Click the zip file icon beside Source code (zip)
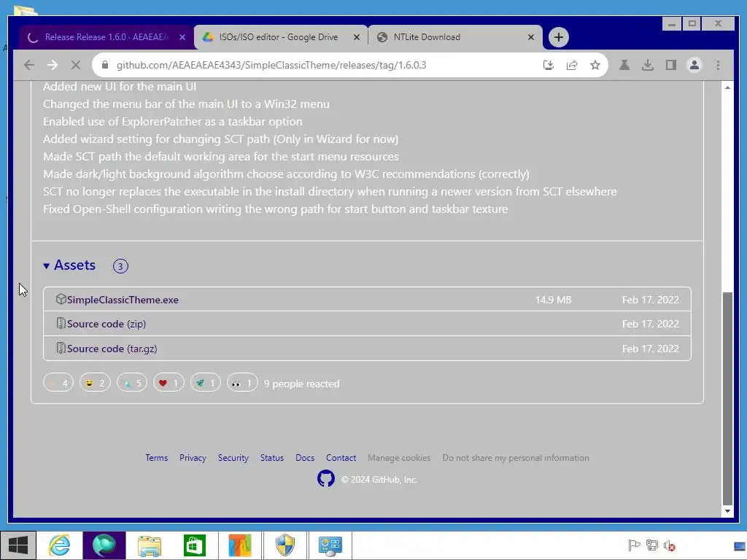This screenshot has height=560, width=747. click(x=61, y=323)
